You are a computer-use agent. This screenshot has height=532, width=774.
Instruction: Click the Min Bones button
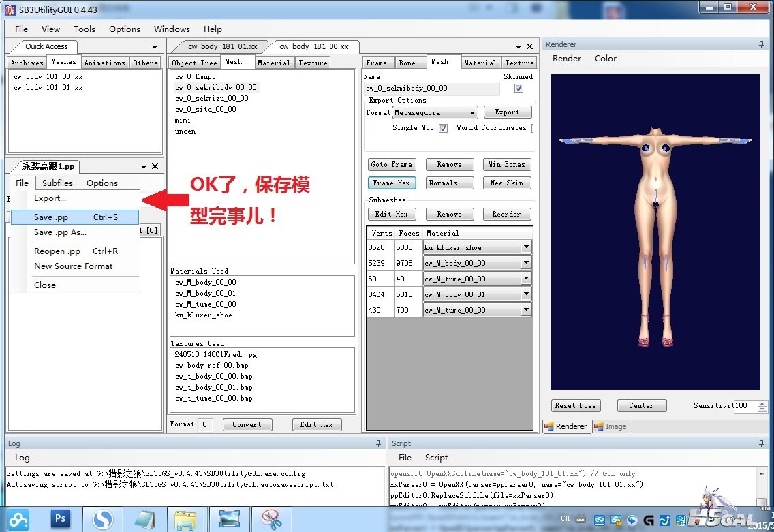point(507,164)
